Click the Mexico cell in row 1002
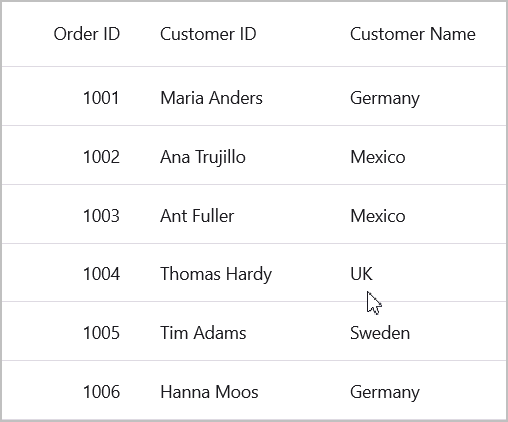 pos(378,157)
